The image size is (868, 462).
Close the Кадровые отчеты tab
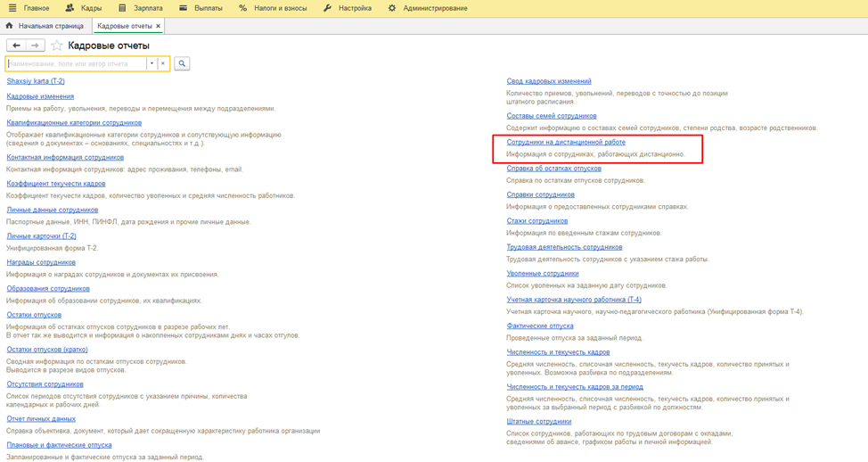pyautogui.click(x=159, y=26)
